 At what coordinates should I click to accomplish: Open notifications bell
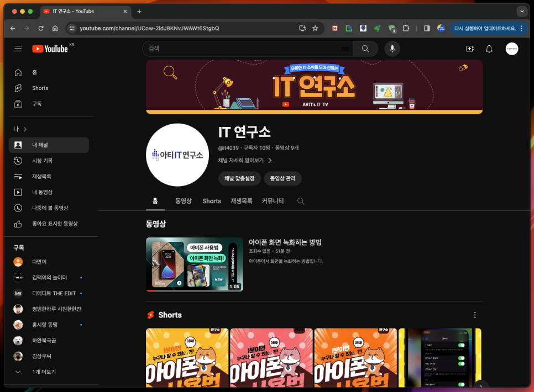click(x=489, y=49)
